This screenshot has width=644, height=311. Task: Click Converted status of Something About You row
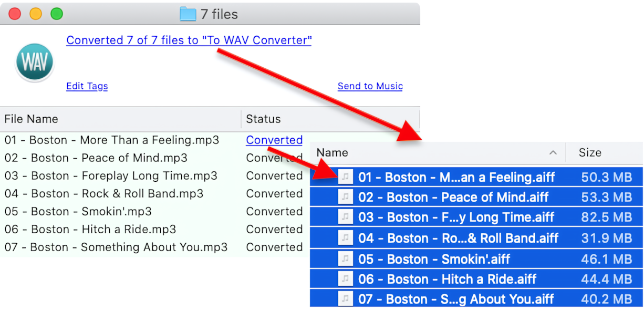[274, 247]
